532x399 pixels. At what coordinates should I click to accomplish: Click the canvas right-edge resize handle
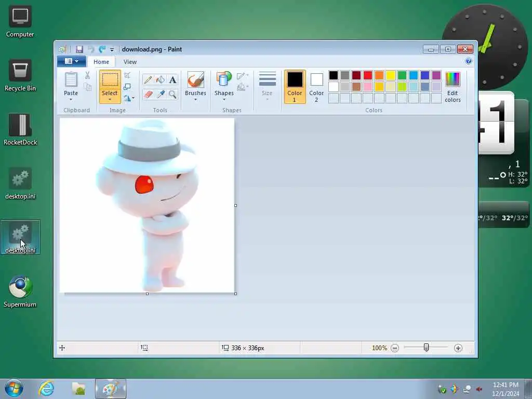pos(235,205)
